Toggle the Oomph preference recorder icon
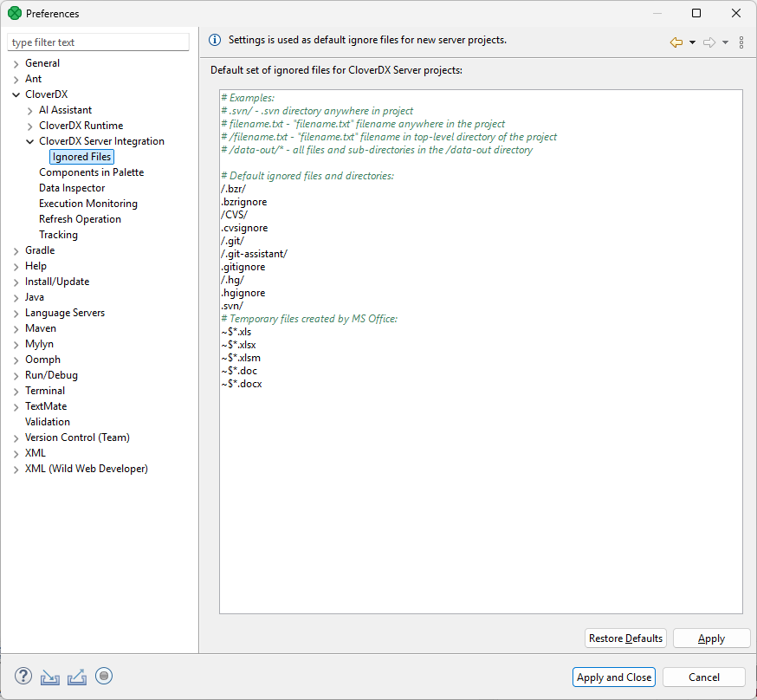757x700 pixels. [x=104, y=676]
